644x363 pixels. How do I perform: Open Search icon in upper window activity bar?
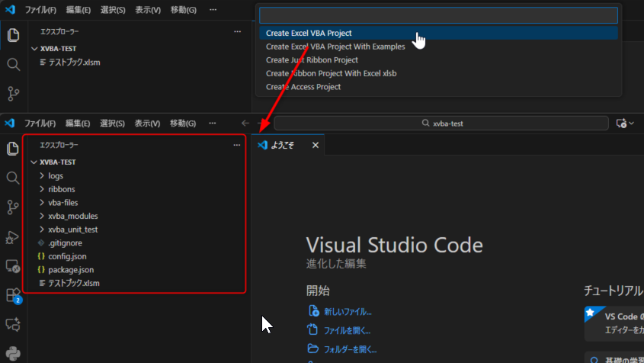[14, 64]
